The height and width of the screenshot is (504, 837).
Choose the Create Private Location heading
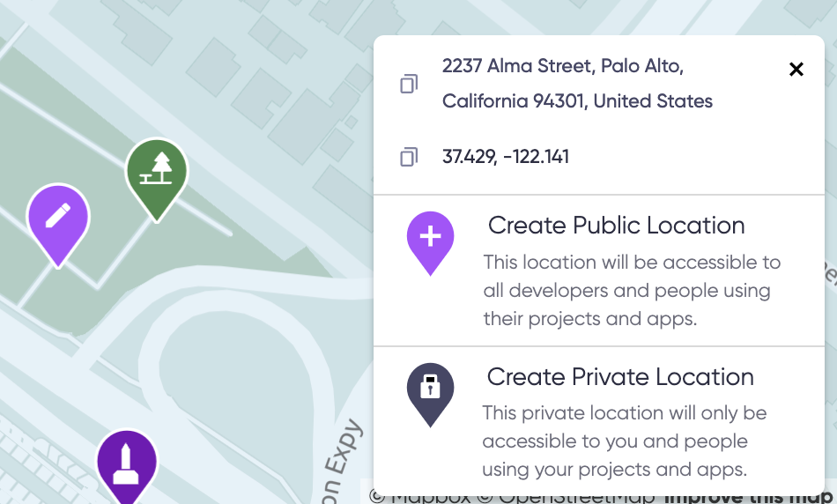click(x=620, y=377)
